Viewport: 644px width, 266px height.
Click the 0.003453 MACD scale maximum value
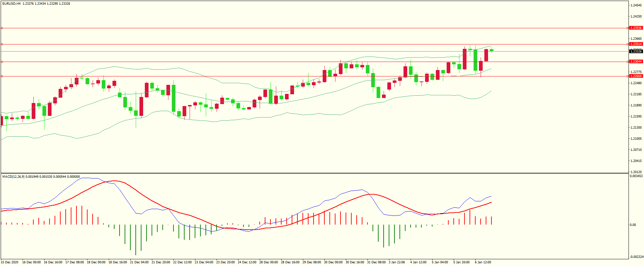point(636,176)
